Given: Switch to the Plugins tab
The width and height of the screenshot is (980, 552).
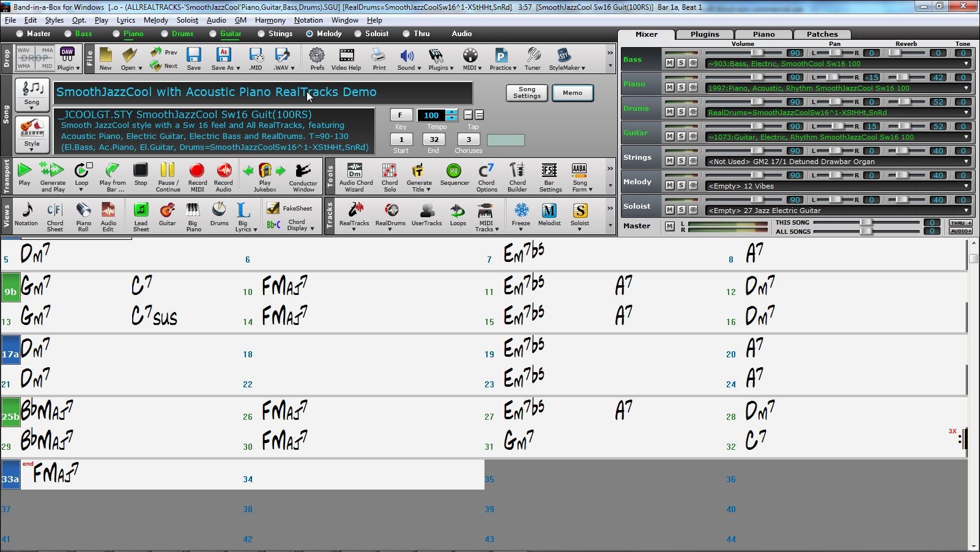Looking at the screenshot, I should 705,34.
